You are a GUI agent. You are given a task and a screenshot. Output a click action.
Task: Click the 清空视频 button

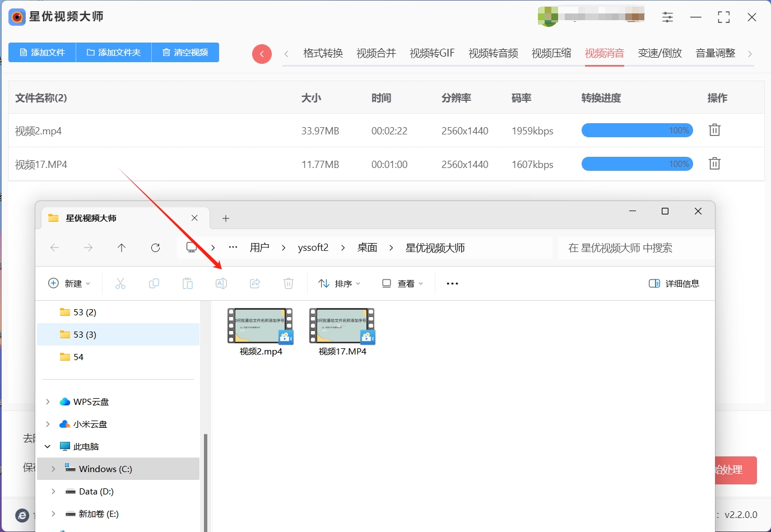point(185,52)
